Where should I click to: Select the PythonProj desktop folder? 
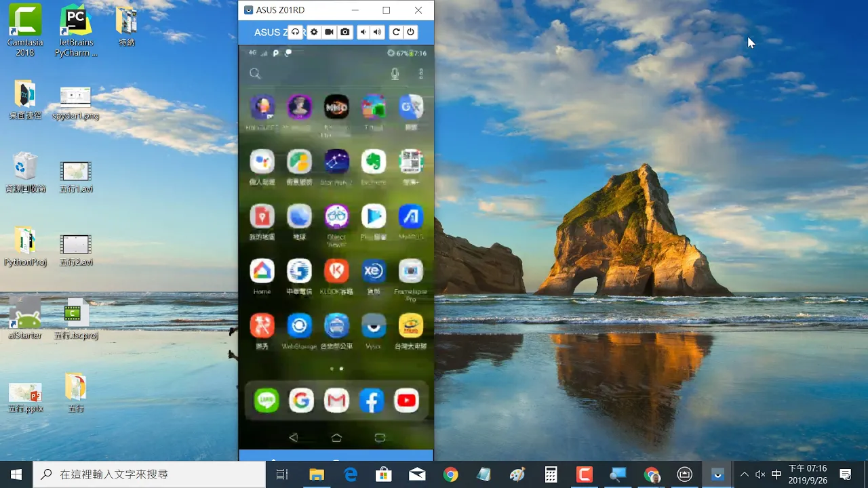(x=25, y=247)
